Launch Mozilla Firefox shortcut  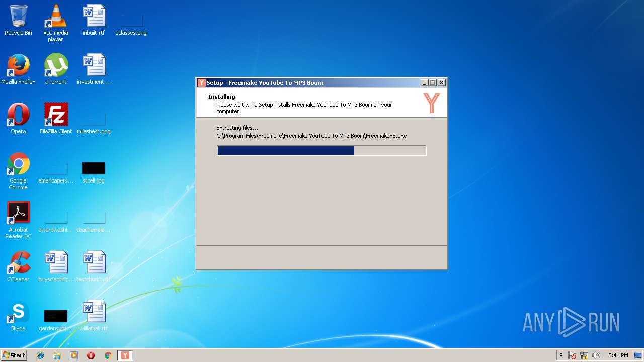click(18, 69)
